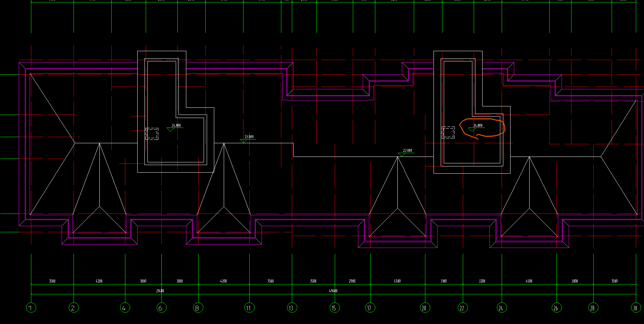644x324 pixels.
Task: Select grid axis bubble 6
Action: [x=161, y=308]
